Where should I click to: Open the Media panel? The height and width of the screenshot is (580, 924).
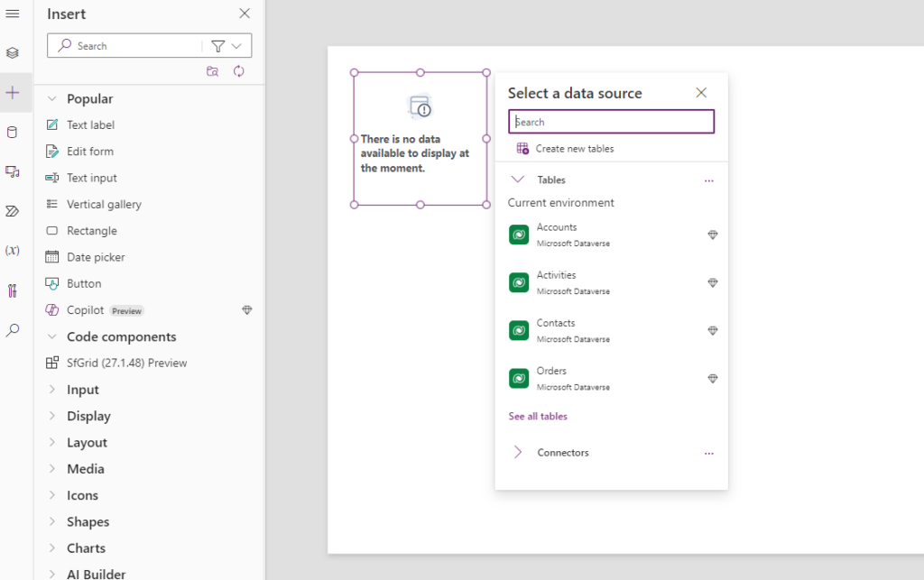pos(13,170)
